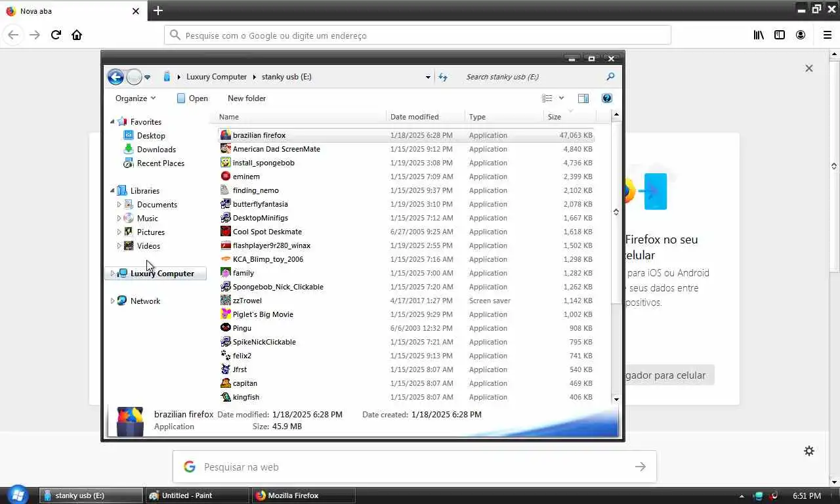Select the family application icon

[226, 273]
